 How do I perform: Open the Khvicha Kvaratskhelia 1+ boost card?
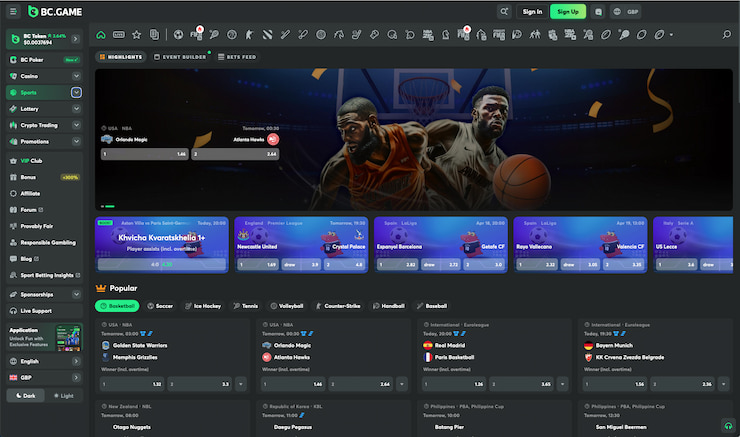tap(162, 245)
